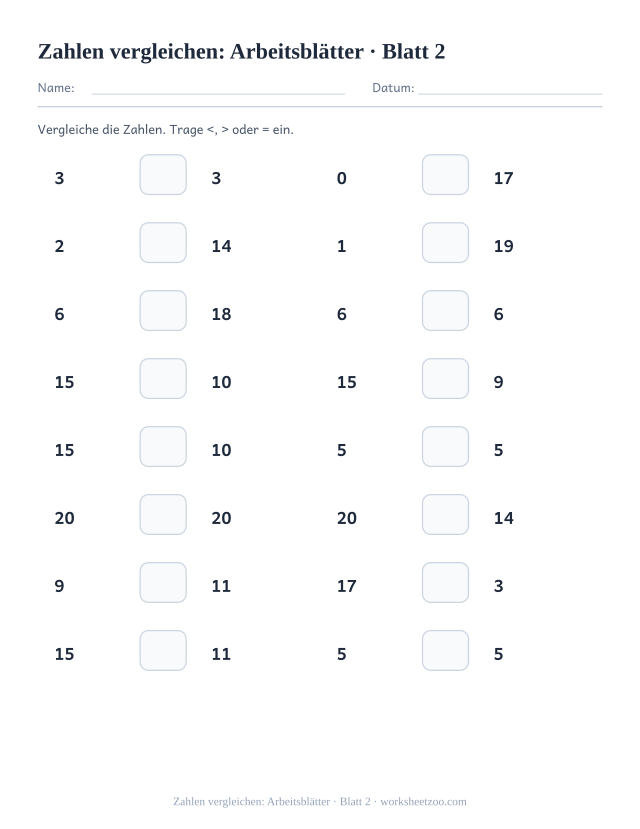Select the answer box between 0 and 17
The width and height of the screenshot is (640, 829).
(x=445, y=174)
